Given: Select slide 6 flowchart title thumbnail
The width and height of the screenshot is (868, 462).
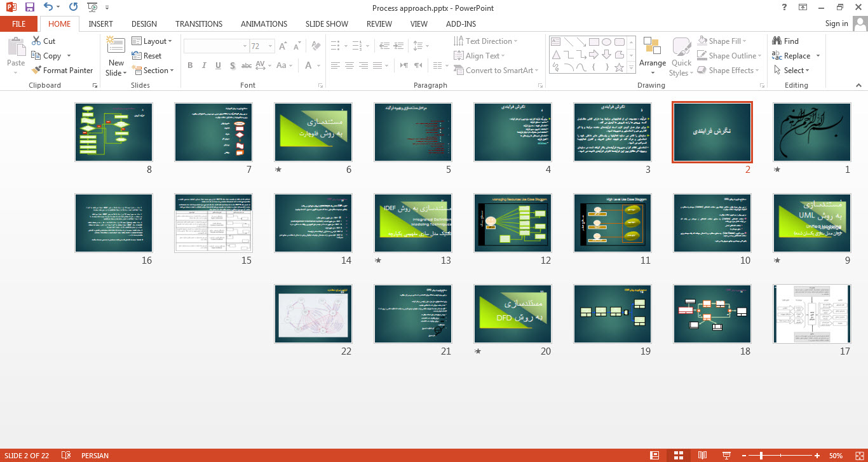Looking at the screenshot, I should coord(313,132).
